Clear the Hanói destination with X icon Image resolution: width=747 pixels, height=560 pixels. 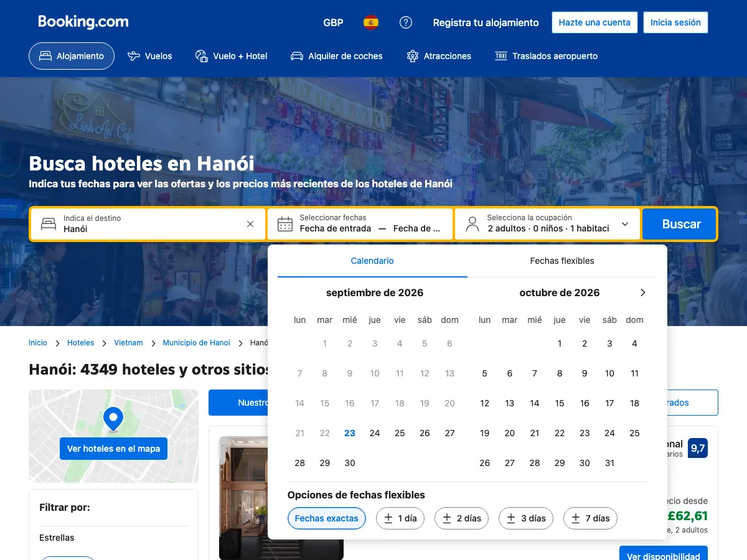click(250, 224)
